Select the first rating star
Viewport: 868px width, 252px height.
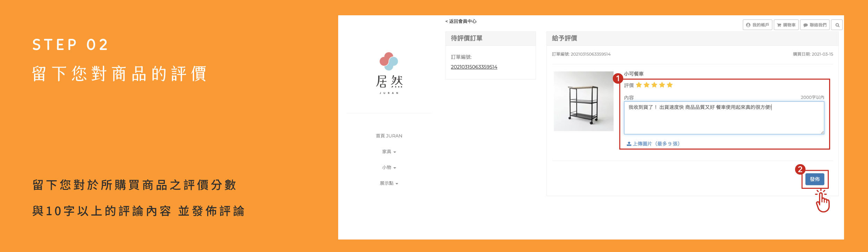(x=639, y=85)
